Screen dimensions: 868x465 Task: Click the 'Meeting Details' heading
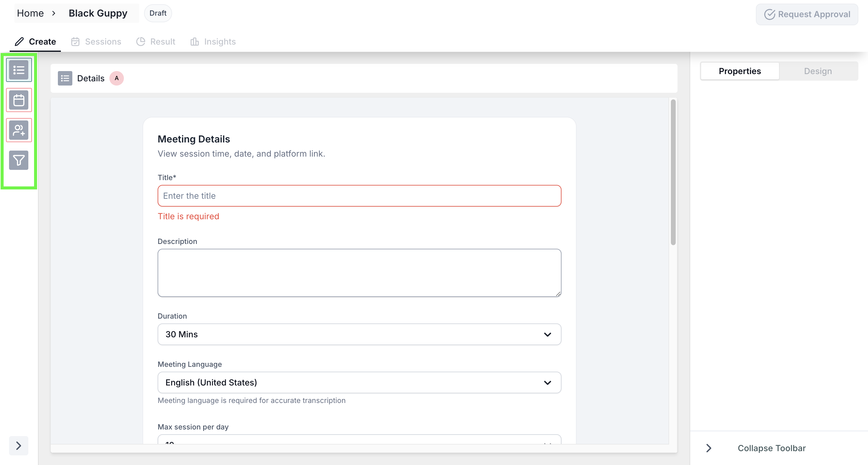pos(194,139)
